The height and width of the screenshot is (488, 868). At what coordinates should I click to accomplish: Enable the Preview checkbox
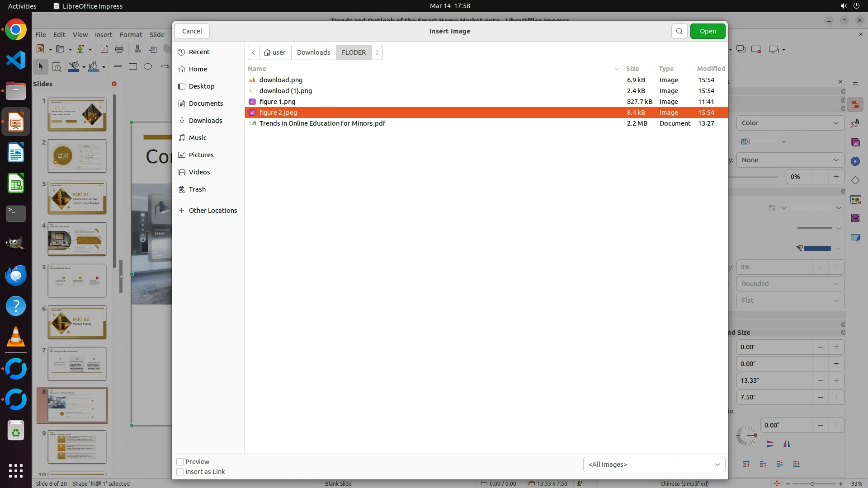click(x=180, y=462)
